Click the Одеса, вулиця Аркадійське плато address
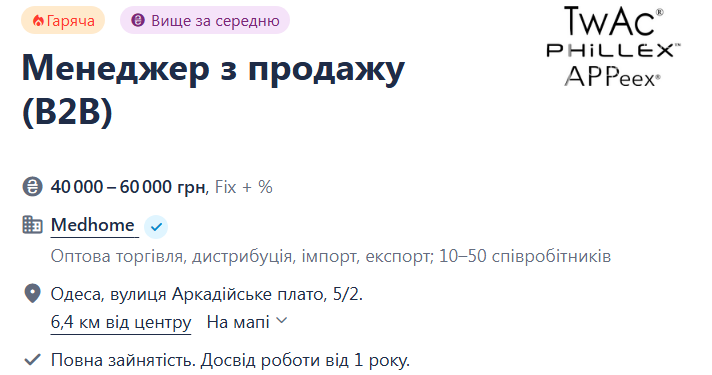This screenshot has height=375, width=712. 207,294
